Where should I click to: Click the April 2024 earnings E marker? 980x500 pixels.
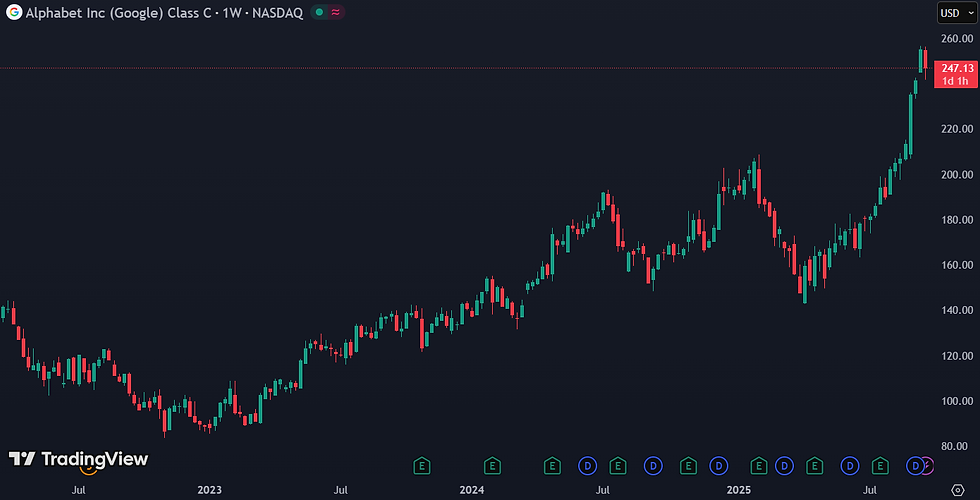point(552,465)
